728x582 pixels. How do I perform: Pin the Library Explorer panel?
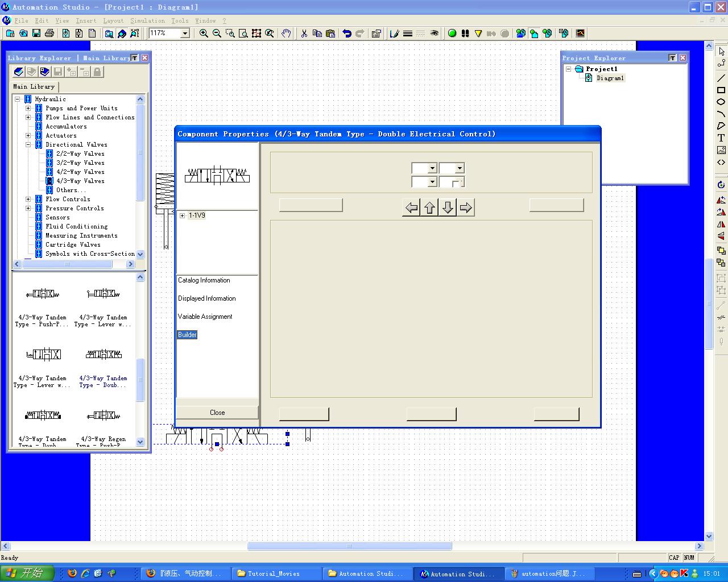pyautogui.click(x=134, y=58)
